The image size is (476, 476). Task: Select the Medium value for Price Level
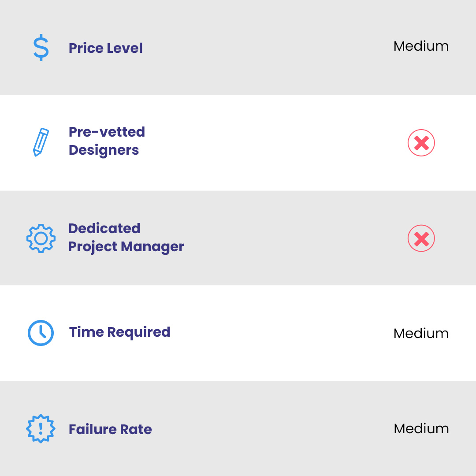pos(421,46)
